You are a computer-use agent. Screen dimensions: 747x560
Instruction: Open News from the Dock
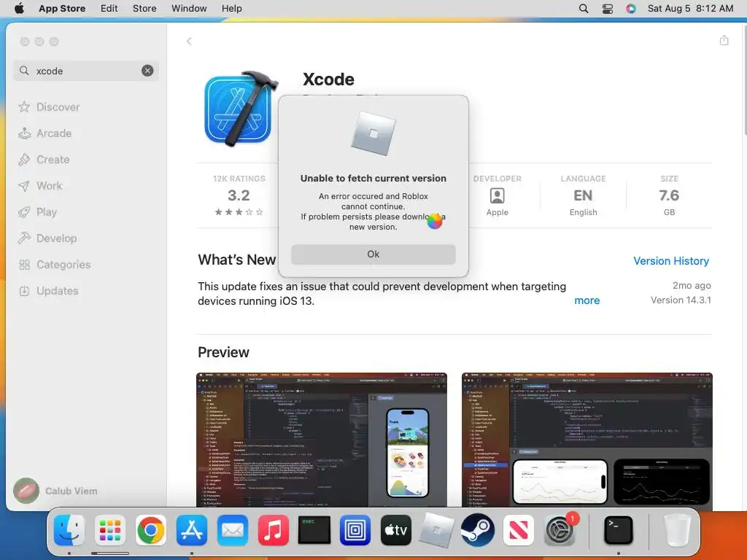click(519, 530)
